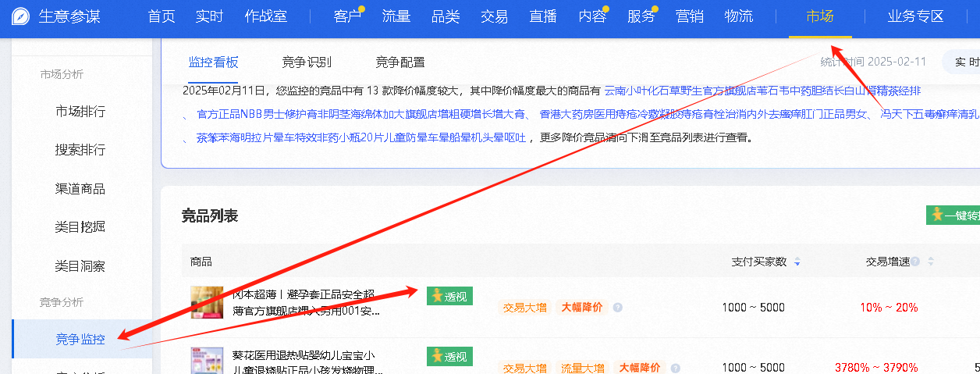
Task: Open the 作战室 top menu
Action: pos(266,16)
